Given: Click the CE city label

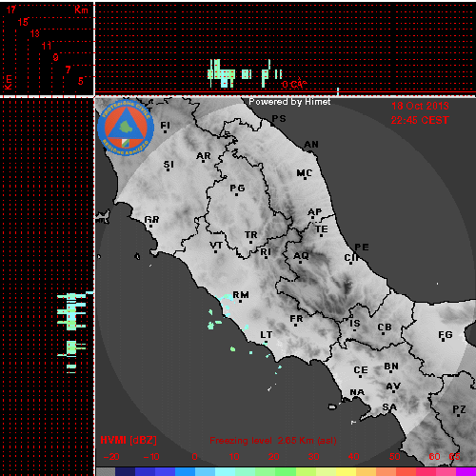Looking at the screenshot, I should (x=361, y=370).
